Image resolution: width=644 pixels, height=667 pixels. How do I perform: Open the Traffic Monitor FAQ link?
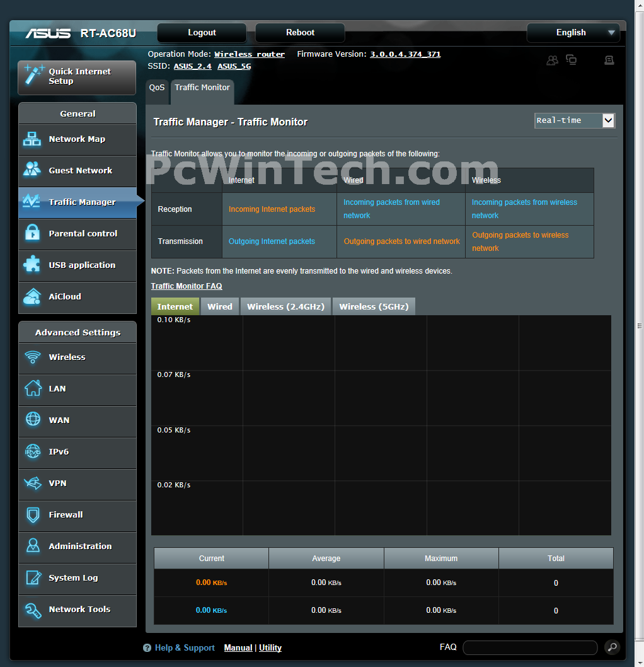pos(187,286)
